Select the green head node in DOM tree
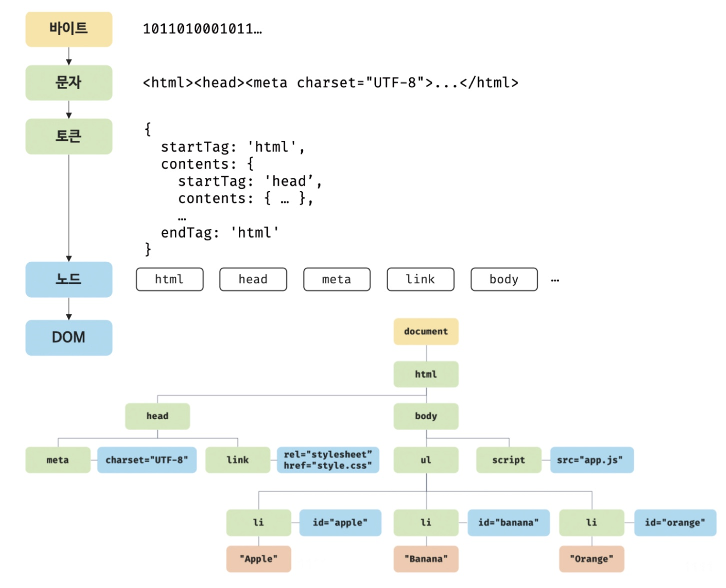Viewport: 726px width, 588px height. tap(157, 416)
